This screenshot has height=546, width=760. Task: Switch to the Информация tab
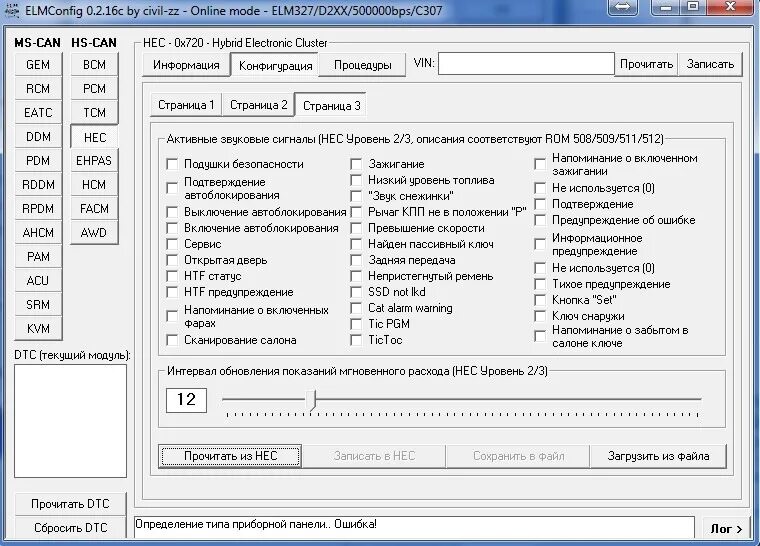186,65
